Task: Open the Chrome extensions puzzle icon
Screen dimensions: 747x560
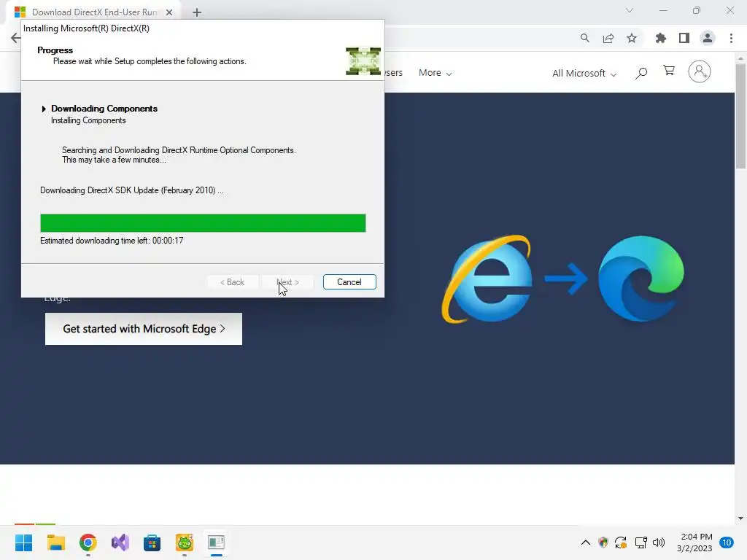Action: (x=661, y=38)
